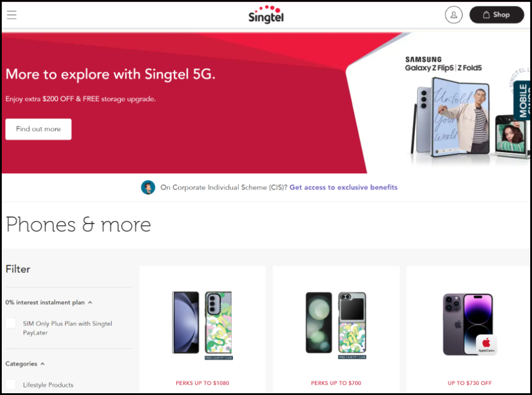Click Up to $730 off label
532x395 pixels.
469,383
